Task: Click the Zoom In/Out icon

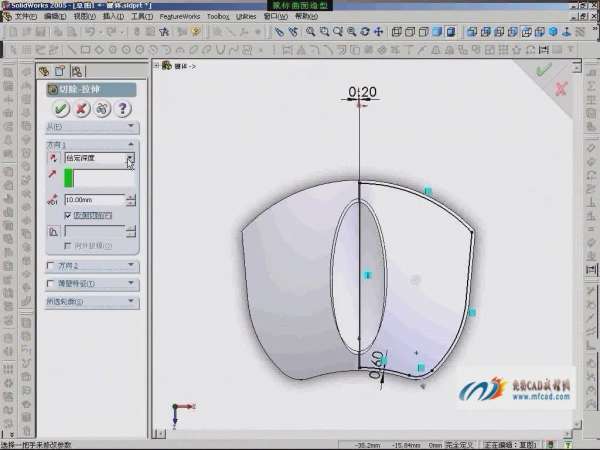Action: click(x=338, y=32)
